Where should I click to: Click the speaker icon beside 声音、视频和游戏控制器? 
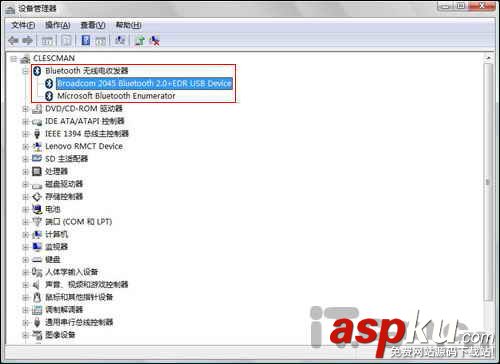[x=37, y=285]
